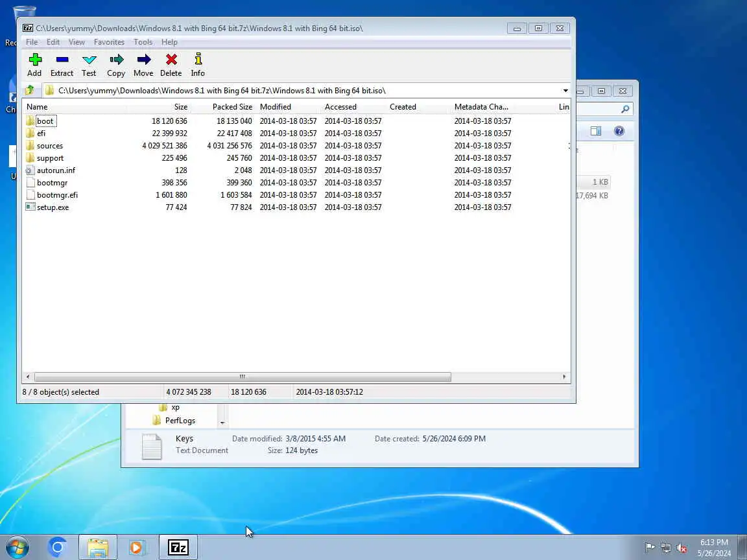Click the network tray icon
Screen dimensions: 747x560
pos(665,548)
